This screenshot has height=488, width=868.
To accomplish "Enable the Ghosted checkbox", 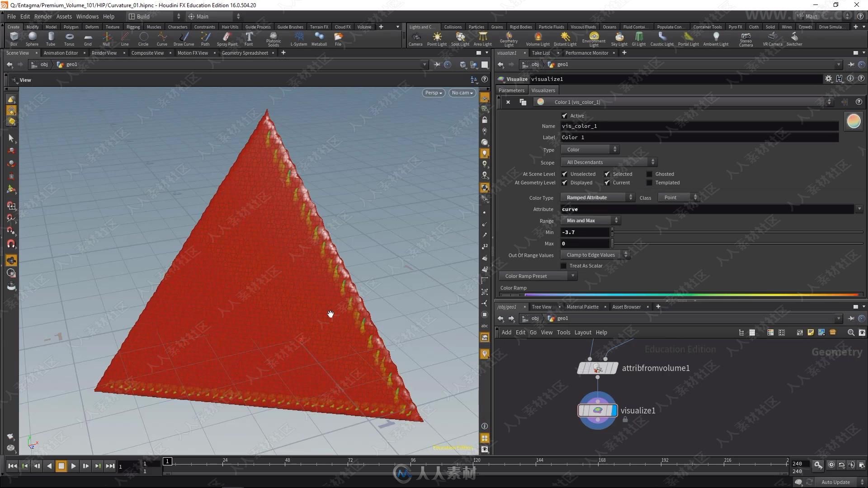I will coord(649,174).
